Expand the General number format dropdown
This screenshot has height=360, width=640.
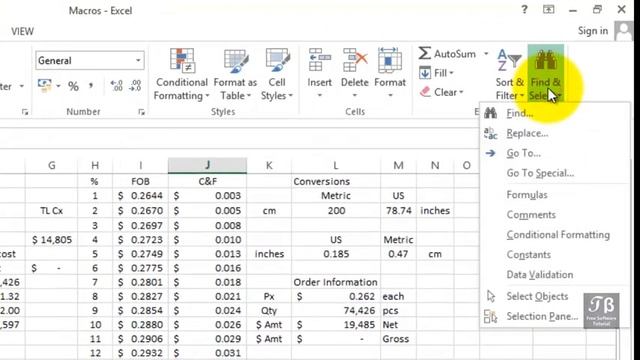[x=138, y=61]
